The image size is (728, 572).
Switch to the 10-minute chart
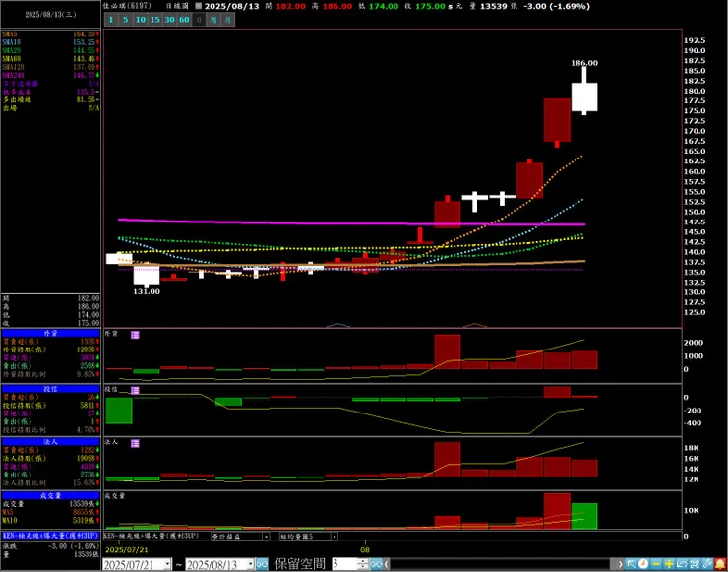[141, 20]
